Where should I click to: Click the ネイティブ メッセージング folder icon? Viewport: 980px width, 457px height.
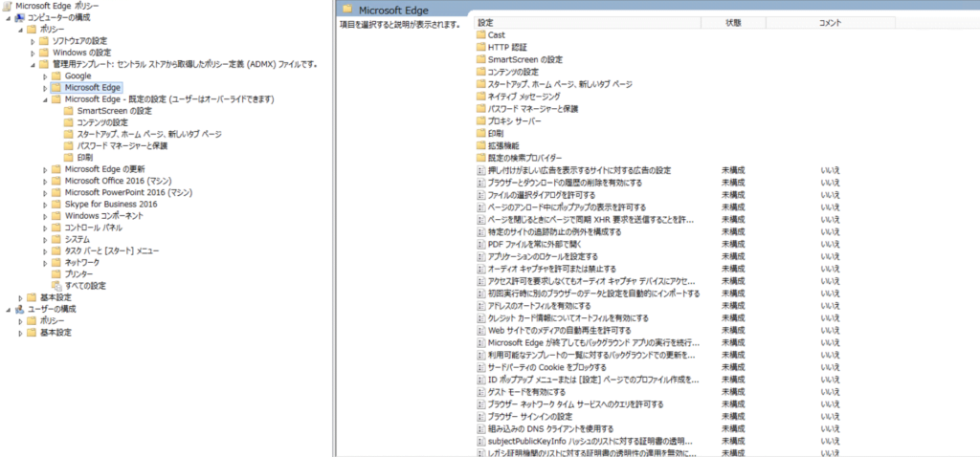tap(480, 97)
